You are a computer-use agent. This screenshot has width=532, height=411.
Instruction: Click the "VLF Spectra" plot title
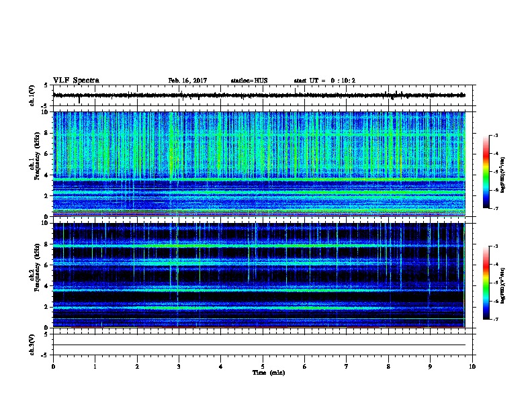(76, 81)
